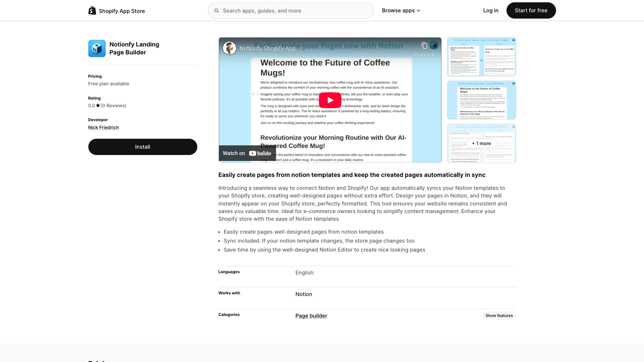Viewport: 644px width, 362px height.
Task: Click the copy icon on the video overlay
Action: 424,45
